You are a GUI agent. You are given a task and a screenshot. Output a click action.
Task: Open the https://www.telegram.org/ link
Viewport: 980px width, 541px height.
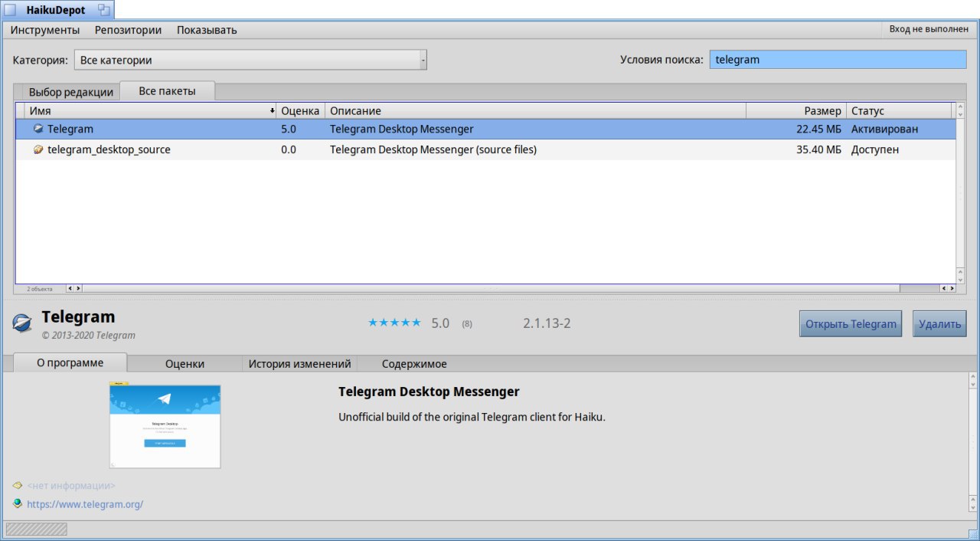85,504
